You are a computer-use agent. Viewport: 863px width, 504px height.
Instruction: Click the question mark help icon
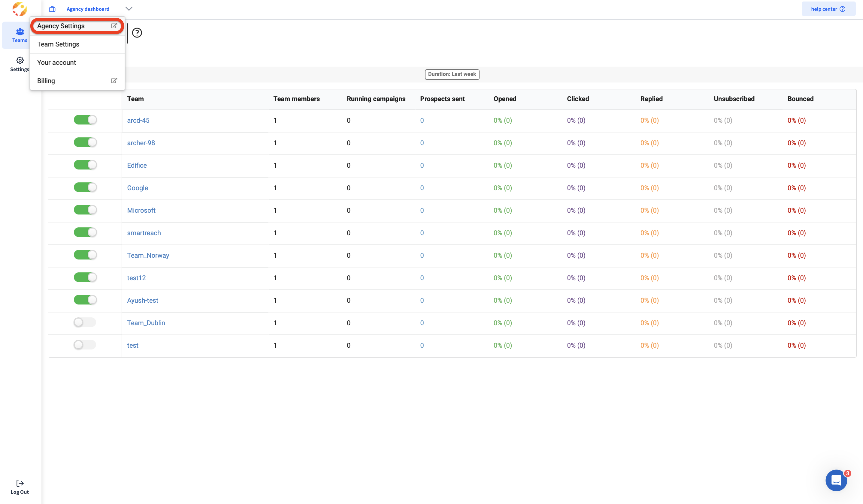click(x=137, y=33)
